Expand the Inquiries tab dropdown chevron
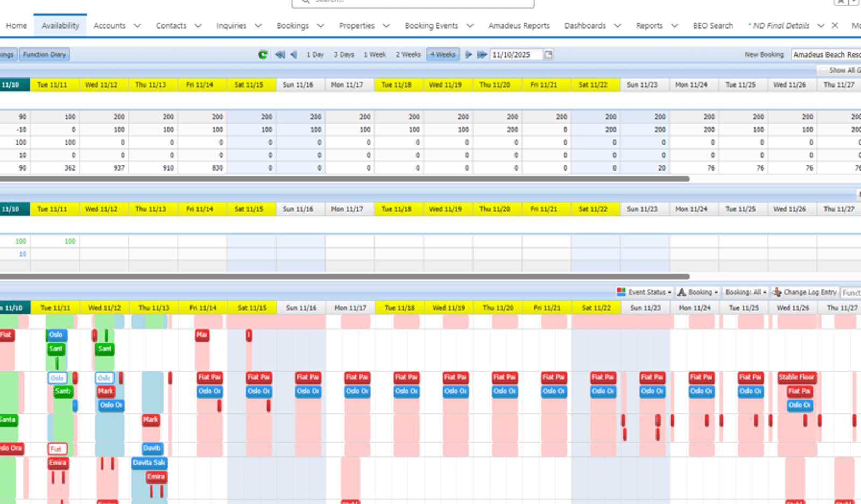Viewport: 861px width, 504px height. (258, 25)
